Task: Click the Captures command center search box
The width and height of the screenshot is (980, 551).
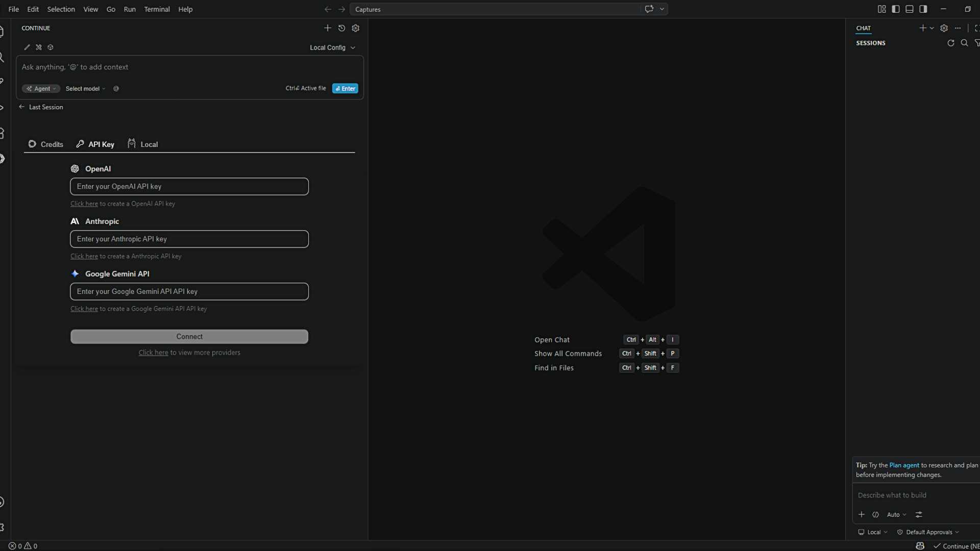Action: pos(495,9)
